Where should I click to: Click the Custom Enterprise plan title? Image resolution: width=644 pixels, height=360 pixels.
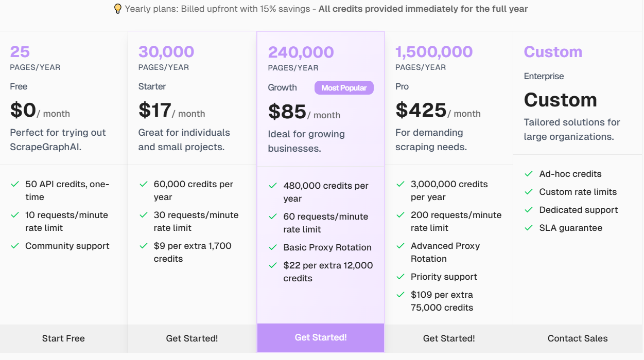(553, 52)
